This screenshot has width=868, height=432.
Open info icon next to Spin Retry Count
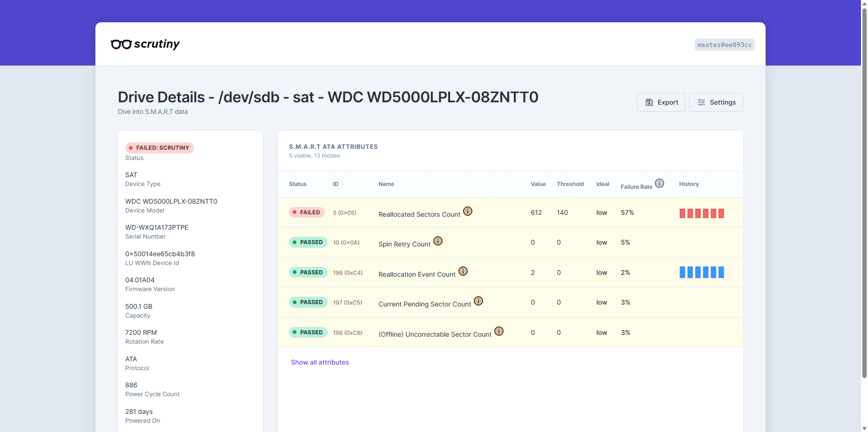coord(438,241)
